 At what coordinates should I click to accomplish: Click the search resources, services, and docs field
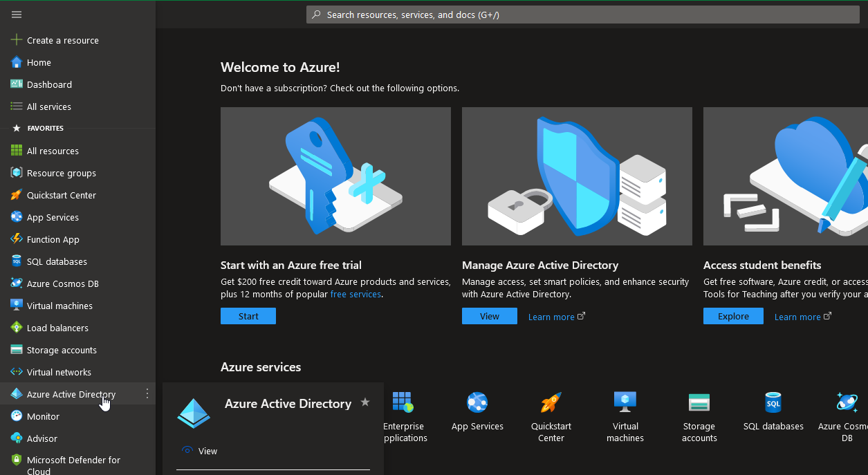583,15
